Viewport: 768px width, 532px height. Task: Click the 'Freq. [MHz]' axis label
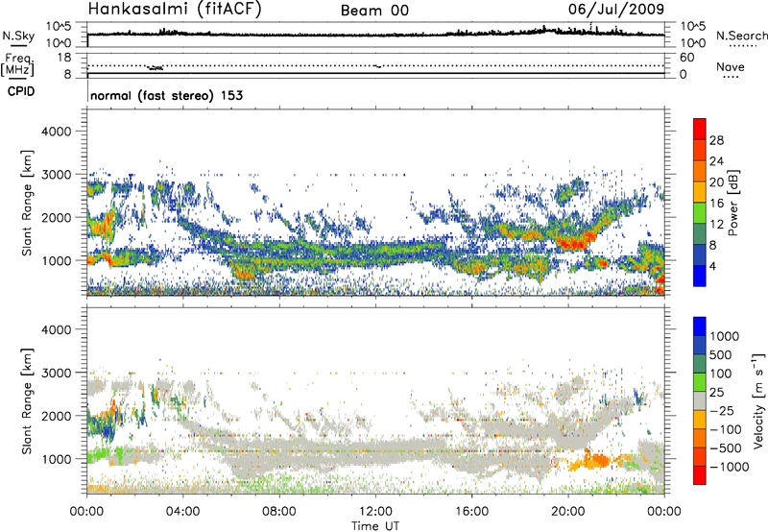click(17, 65)
